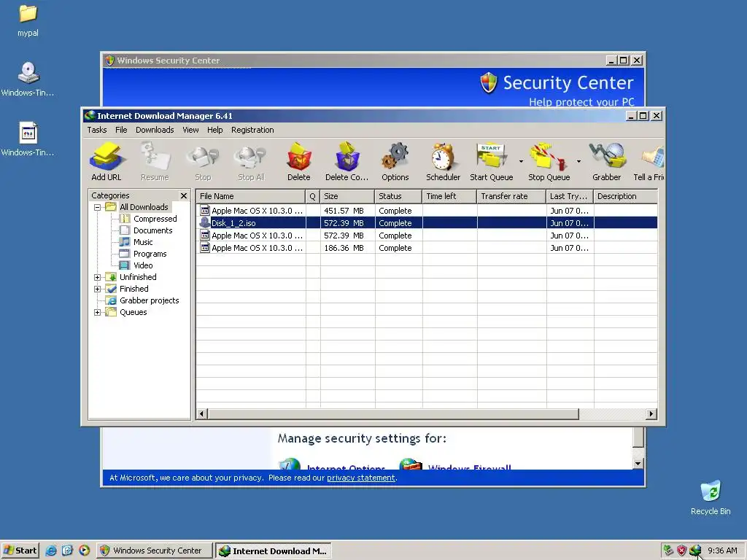Close the Categories panel

(x=183, y=195)
